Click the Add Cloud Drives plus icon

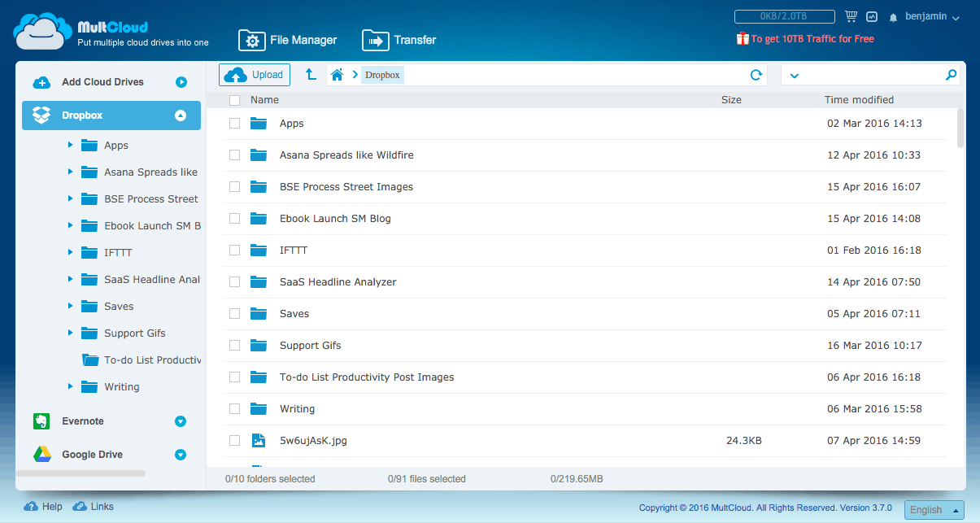(x=41, y=82)
